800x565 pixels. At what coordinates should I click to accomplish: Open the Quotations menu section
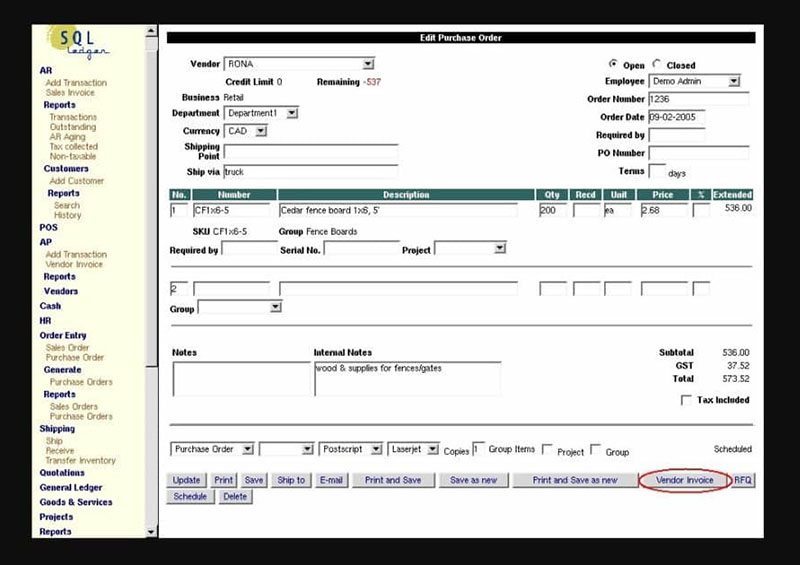62,473
